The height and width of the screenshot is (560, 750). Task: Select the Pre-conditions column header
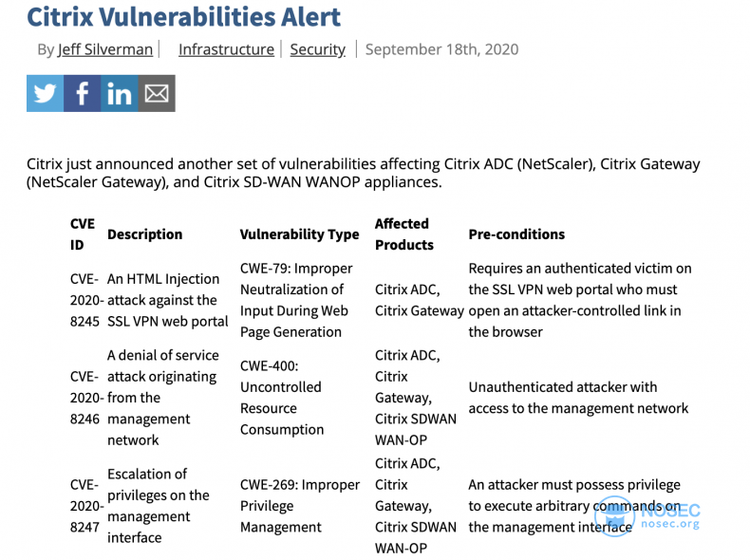(x=516, y=234)
